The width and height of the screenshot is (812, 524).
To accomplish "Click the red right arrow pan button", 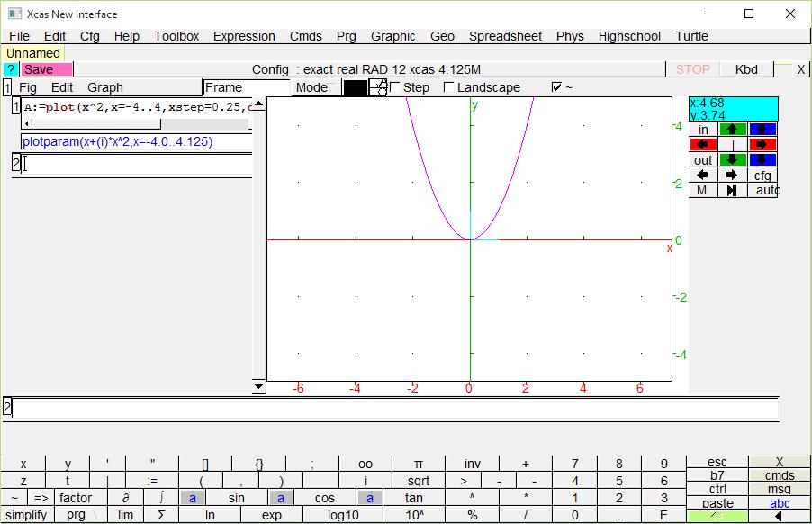I will [x=762, y=145].
